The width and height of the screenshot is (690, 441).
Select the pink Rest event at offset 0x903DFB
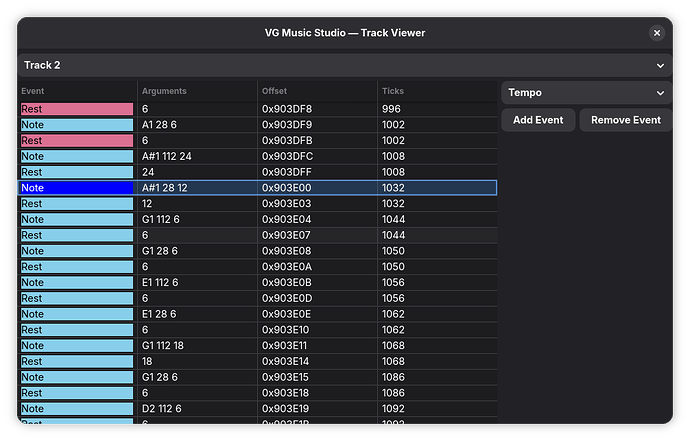[77, 141]
